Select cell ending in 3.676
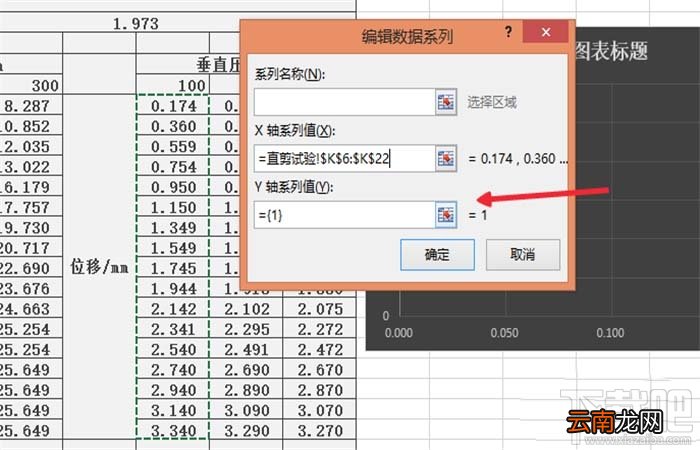700x450 pixels. 31,288
